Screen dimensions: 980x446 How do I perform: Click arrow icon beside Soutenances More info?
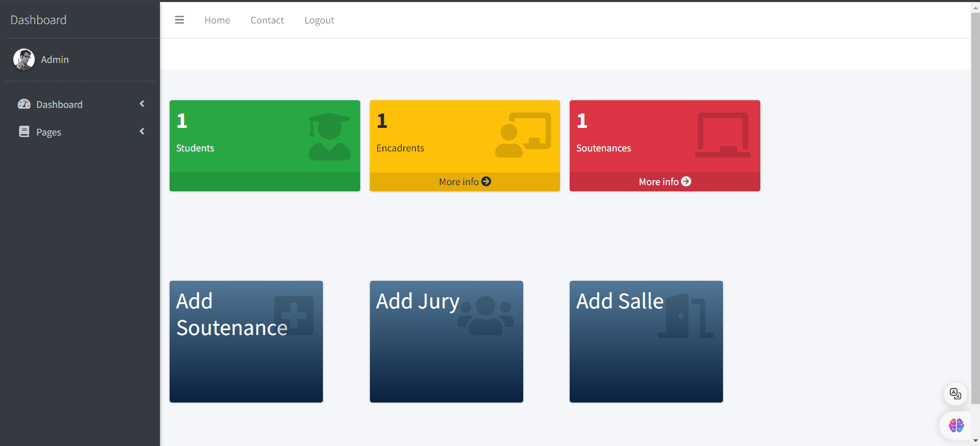point(686,182)
